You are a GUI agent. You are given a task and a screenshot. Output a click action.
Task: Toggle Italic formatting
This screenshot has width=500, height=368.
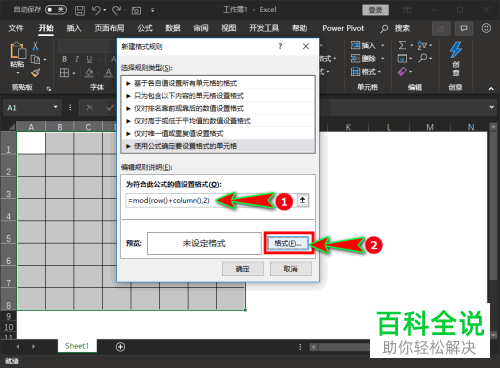tap(77, 59)
